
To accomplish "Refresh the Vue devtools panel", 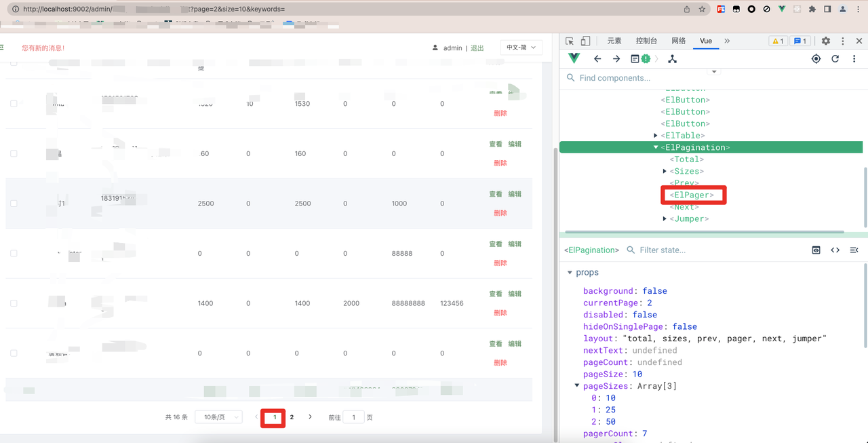I will [835, 58].
